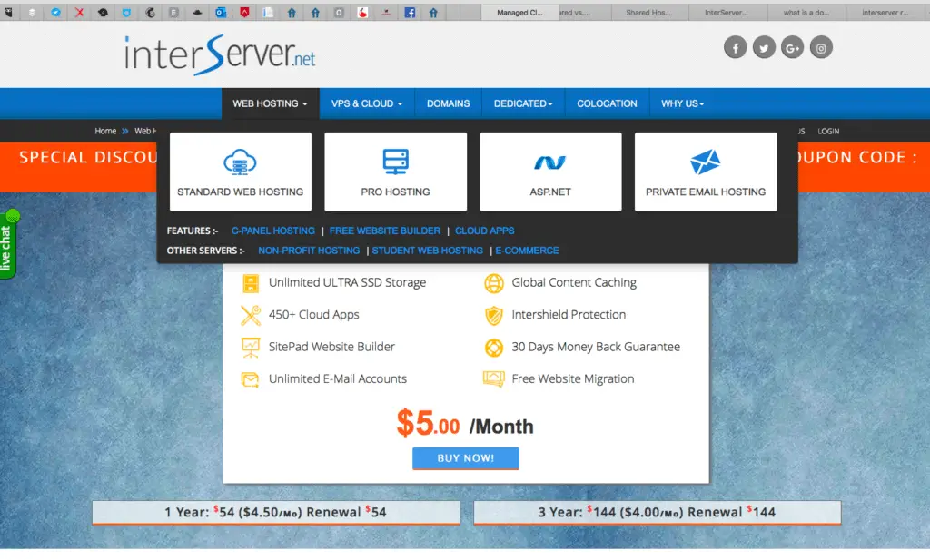The height and width of the screenshot is (560, 930).
Task: Switch to the Outlook pinned browser tab
Action: tap(221, 13)
